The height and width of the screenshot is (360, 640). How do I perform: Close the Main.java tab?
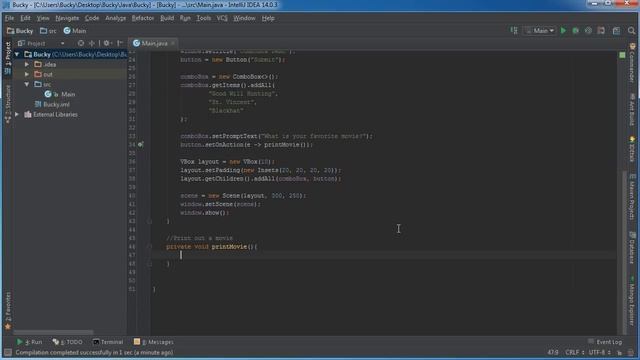pyautogui.click(x=173, y=43)
